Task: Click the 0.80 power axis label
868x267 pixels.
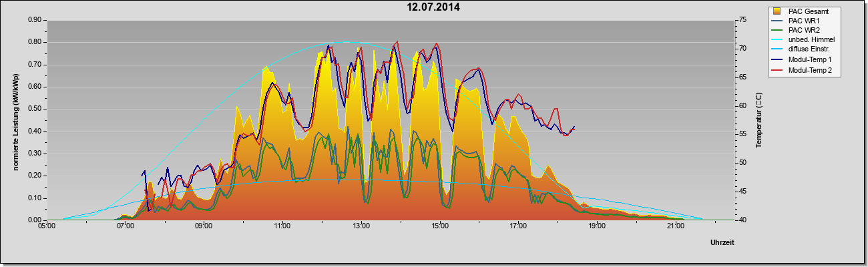Action: tap(35, 42)
